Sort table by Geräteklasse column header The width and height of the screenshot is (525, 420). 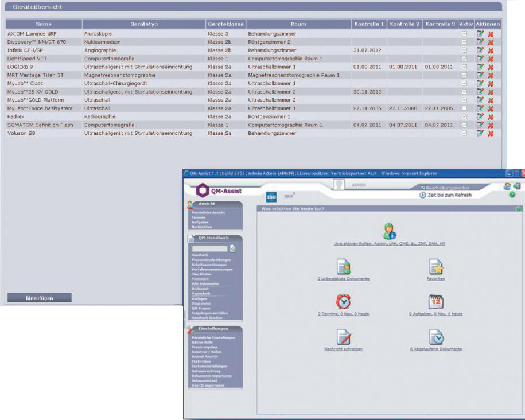(225, 24)
